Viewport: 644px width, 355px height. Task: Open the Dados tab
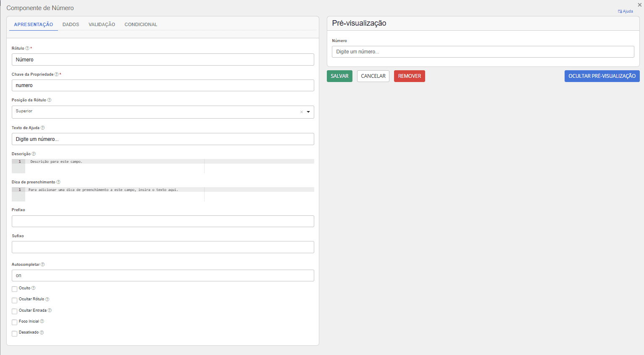click(x=71, y=24)
